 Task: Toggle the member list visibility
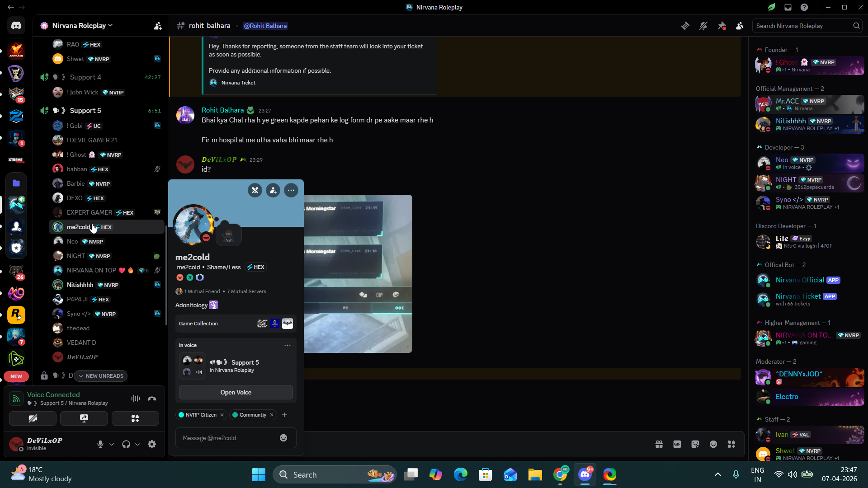coord(740,26)
